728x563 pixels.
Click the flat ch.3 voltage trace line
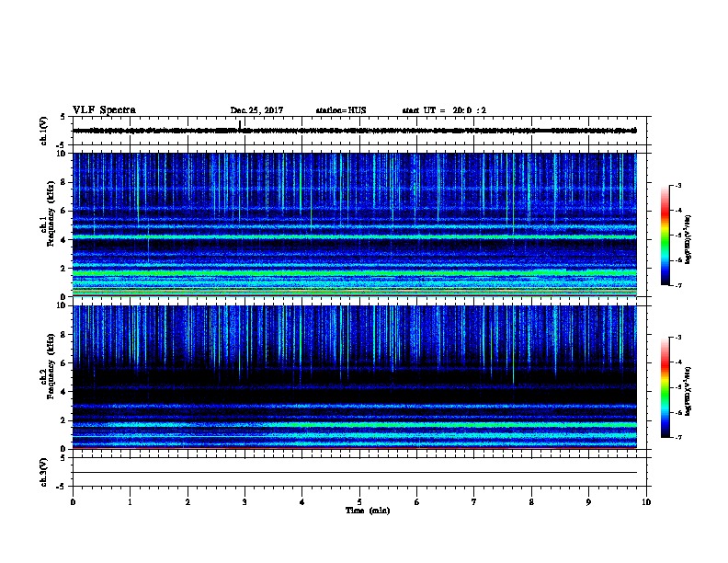355,473
